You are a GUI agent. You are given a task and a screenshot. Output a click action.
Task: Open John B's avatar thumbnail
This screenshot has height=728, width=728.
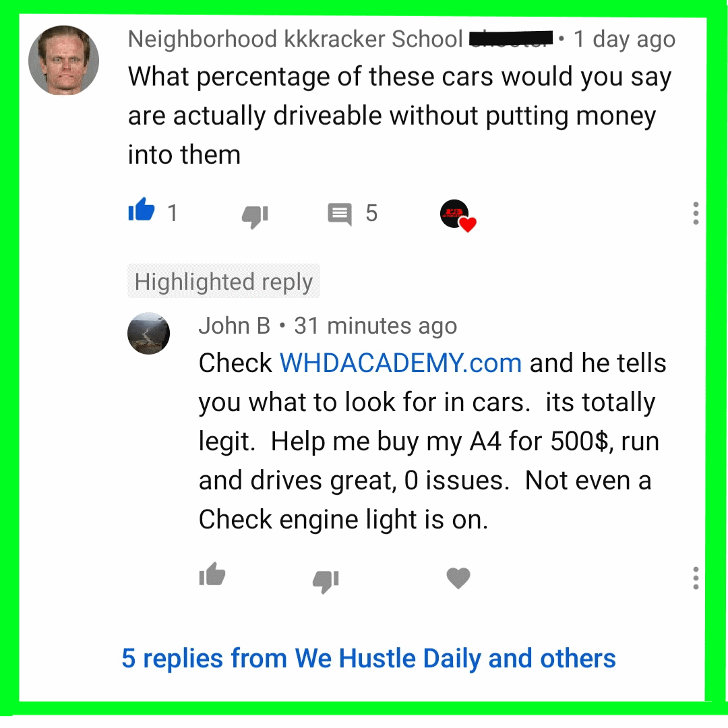tap(148, 334)
